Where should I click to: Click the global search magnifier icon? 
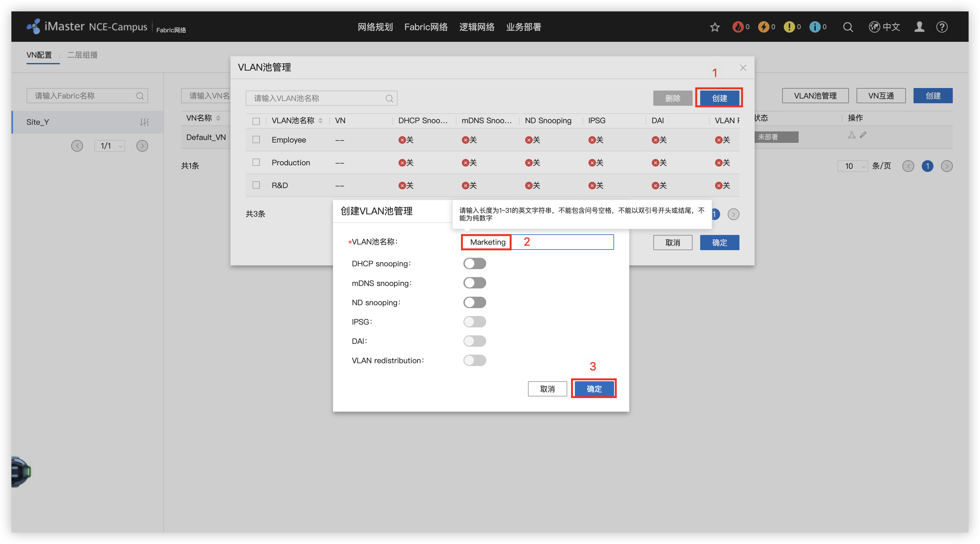pyautogui.click(x=848, y=27)
